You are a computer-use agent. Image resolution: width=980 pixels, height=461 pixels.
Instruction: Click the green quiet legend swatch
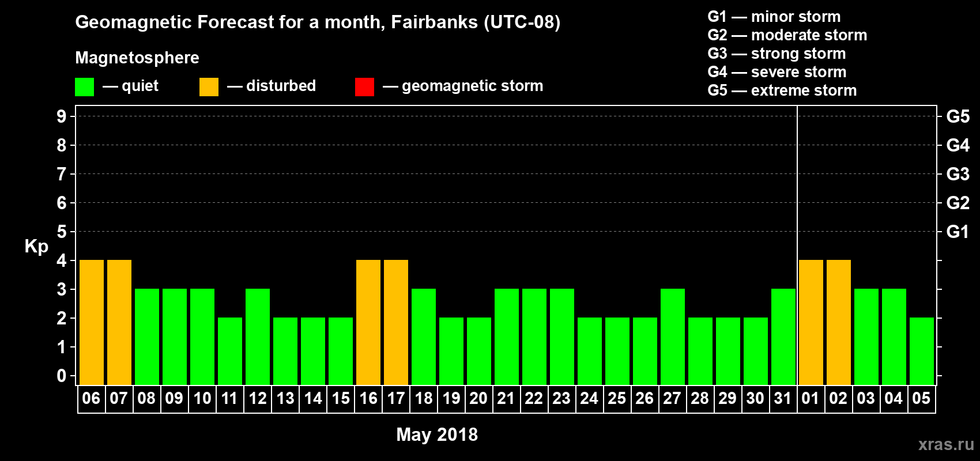(84, 87)
